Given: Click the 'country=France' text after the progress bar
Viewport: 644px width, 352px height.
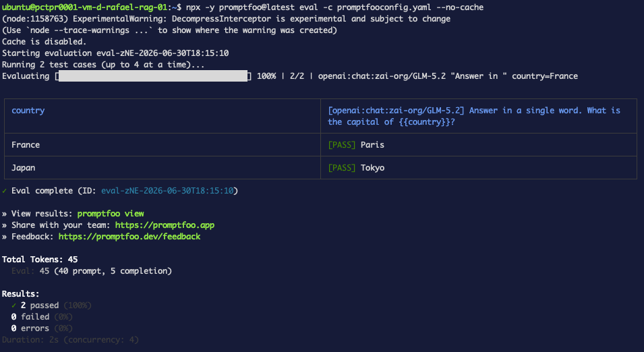Looking at the screenshot, I should click(x=545, y=76).
